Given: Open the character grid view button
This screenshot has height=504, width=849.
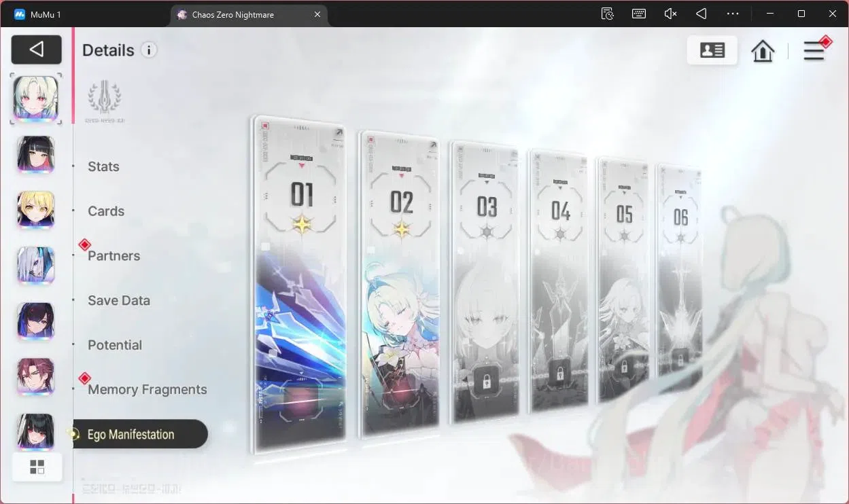Looking at the screenshot, I should tap(37, 467).
